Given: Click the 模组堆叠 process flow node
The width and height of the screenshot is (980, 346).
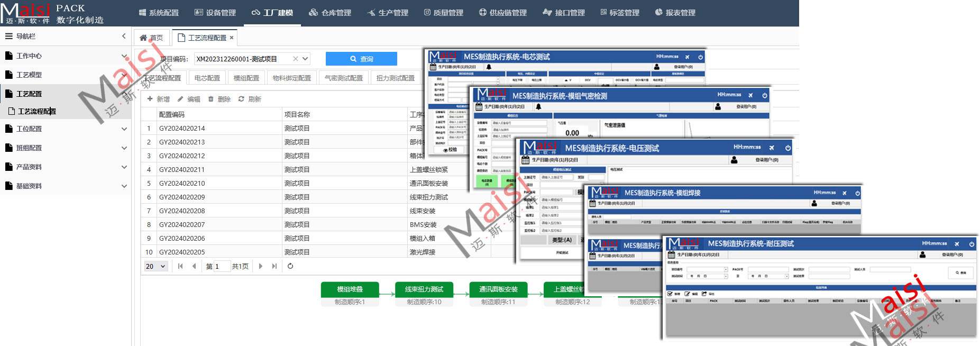Looking at the screenshot, I should (350, 289).
